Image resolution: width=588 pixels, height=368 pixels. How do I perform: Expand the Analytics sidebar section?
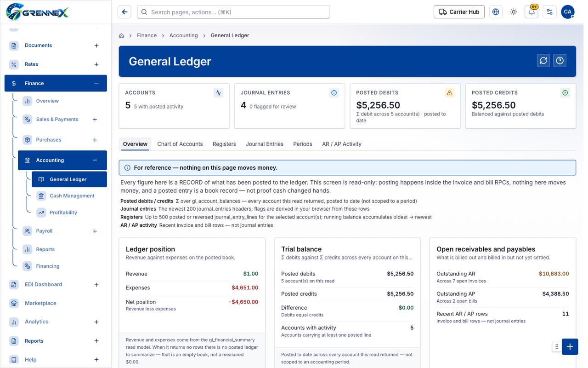[96, 322]
